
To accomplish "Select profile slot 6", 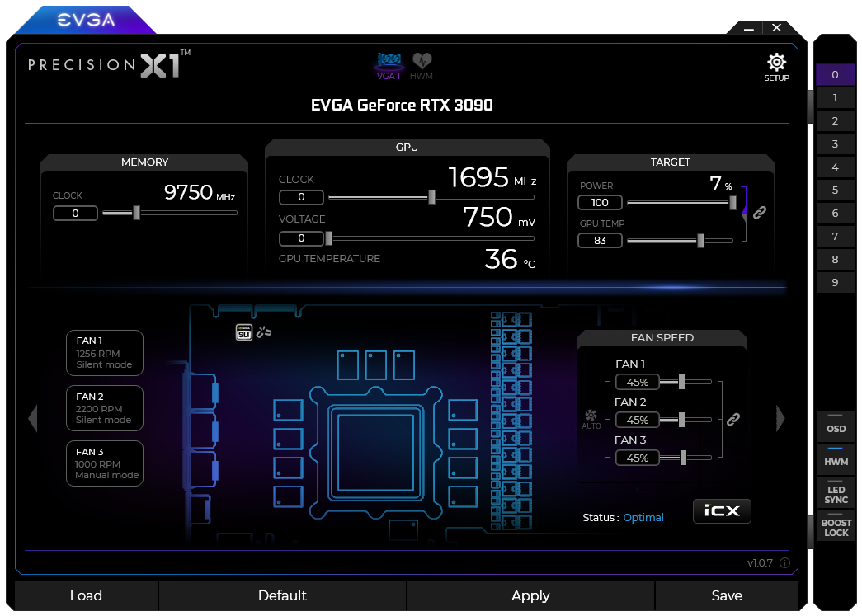I will click(x=835, y=214).
